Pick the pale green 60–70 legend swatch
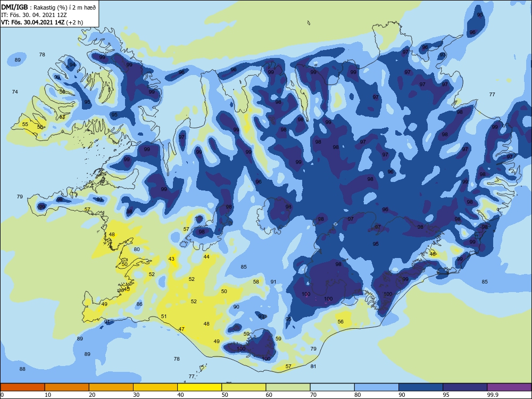532x399 pixels. point(288,387)
